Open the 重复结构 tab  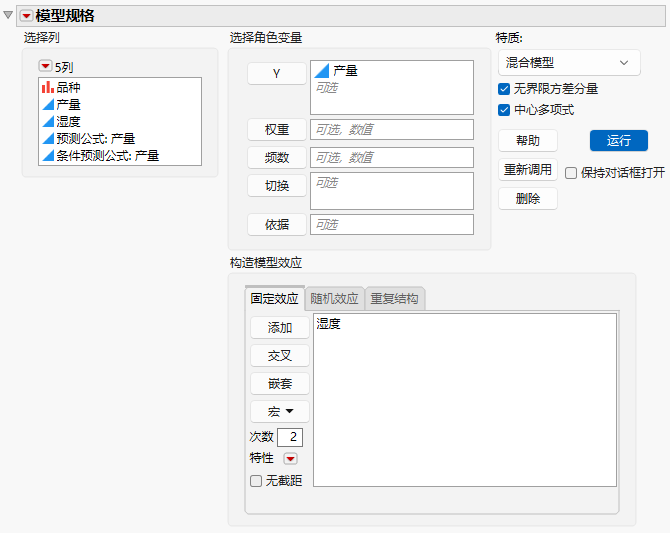coord(394,298)
